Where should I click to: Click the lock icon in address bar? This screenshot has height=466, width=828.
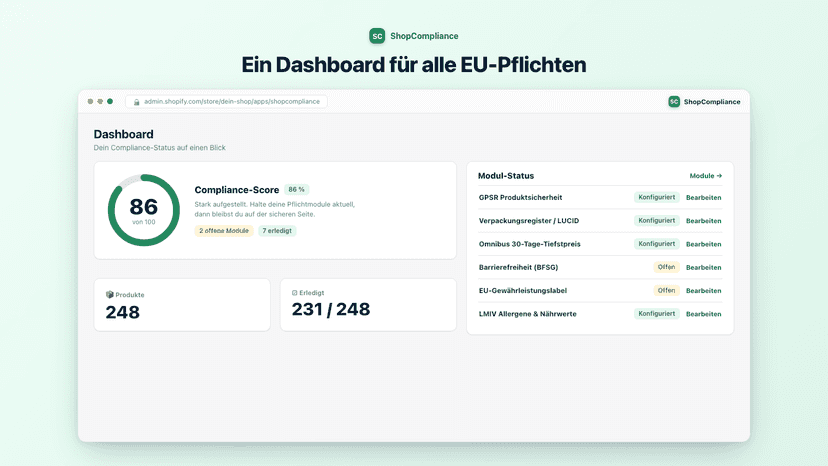[136, 102]
